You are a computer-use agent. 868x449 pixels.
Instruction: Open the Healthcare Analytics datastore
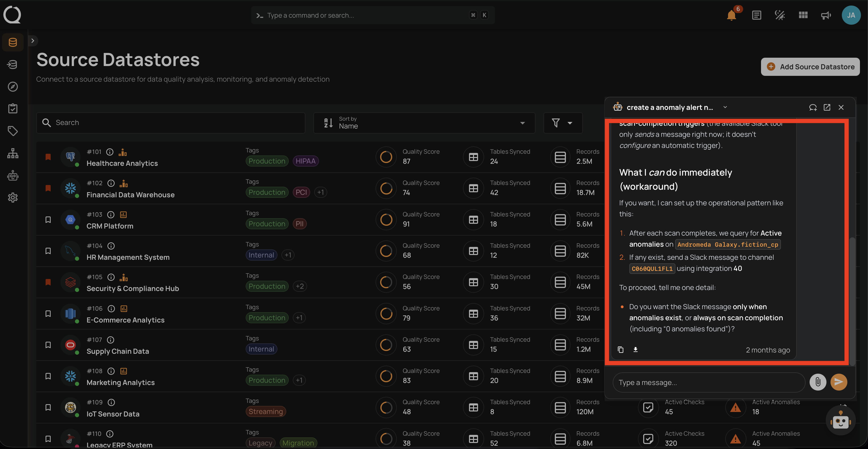122,163
